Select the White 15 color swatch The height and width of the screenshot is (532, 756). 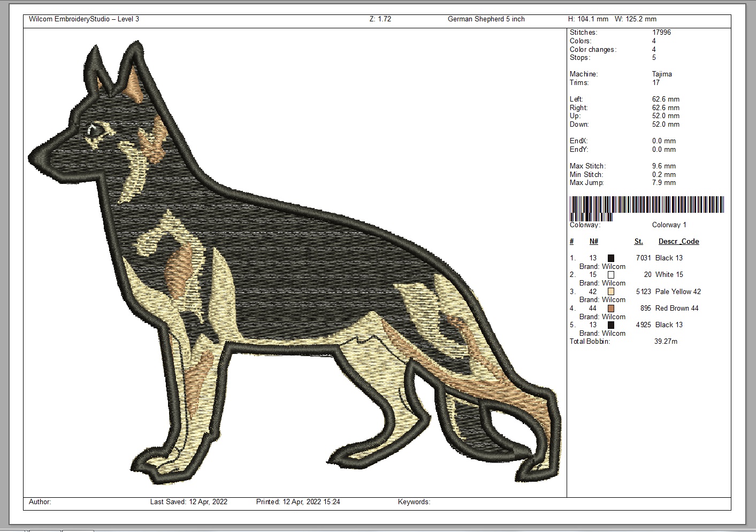[610, 275]
